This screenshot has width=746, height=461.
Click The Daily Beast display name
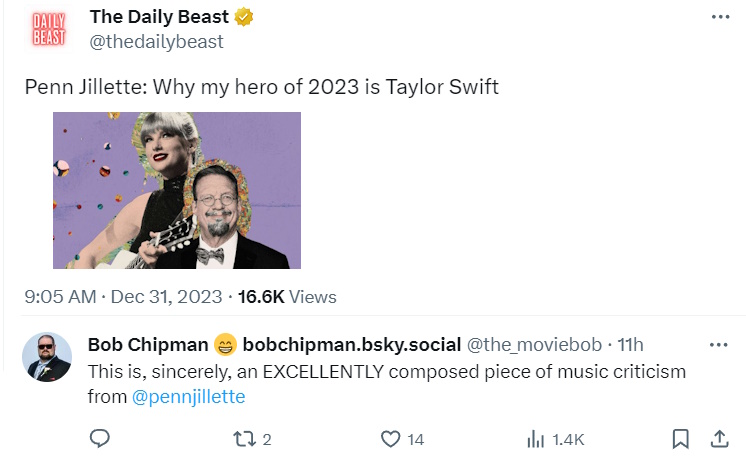point(159,18)
